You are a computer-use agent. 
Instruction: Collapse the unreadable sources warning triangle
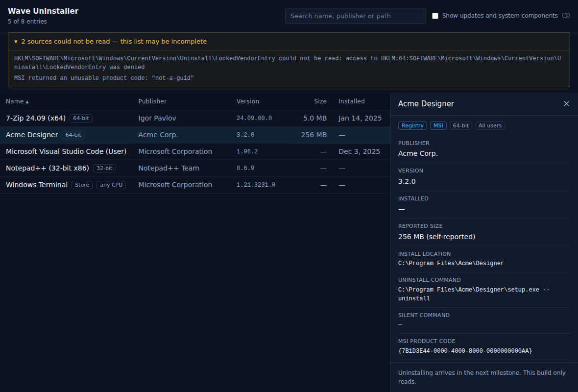(16, 42)
